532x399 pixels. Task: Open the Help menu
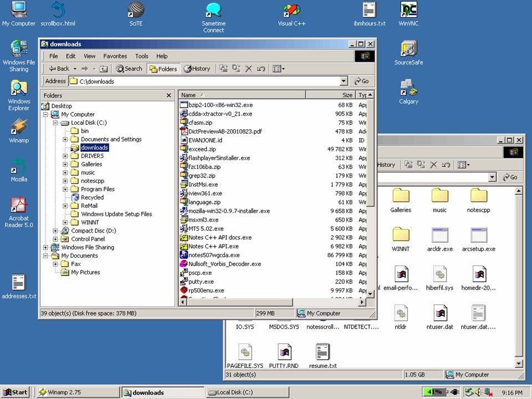tap(162, 56)
